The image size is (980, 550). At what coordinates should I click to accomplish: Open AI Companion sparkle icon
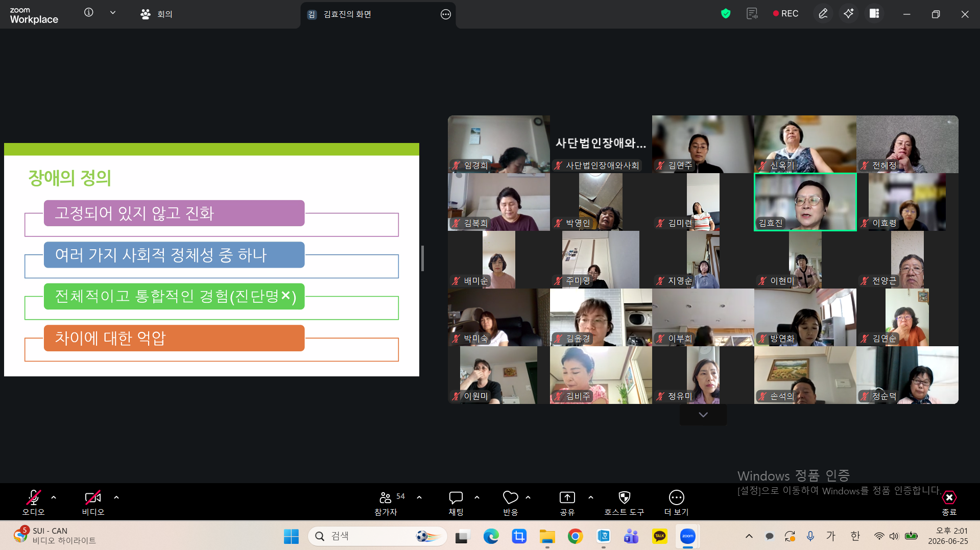pyautogui.click(x=849, y=14)
